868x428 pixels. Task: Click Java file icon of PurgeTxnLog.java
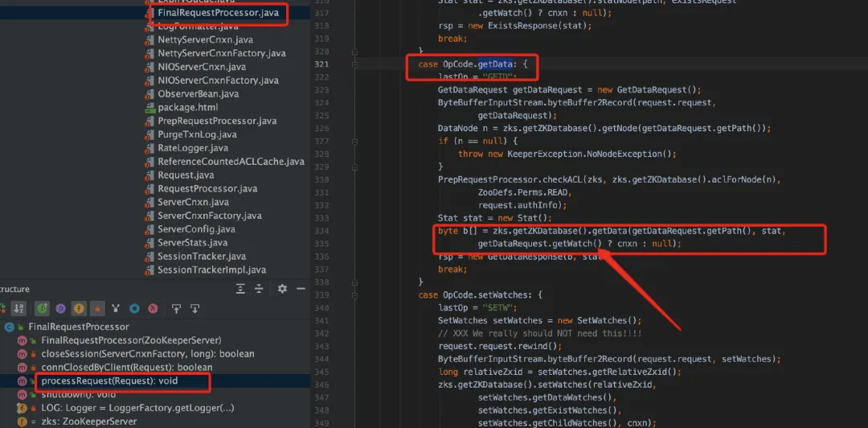pos(149,134)
